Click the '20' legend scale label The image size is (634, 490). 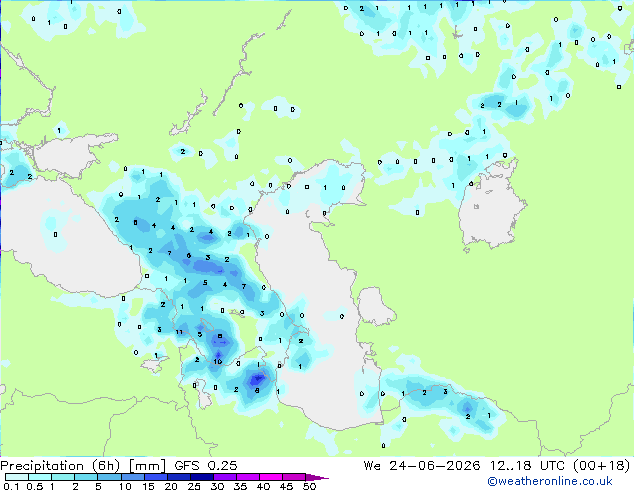coord(171,486)
